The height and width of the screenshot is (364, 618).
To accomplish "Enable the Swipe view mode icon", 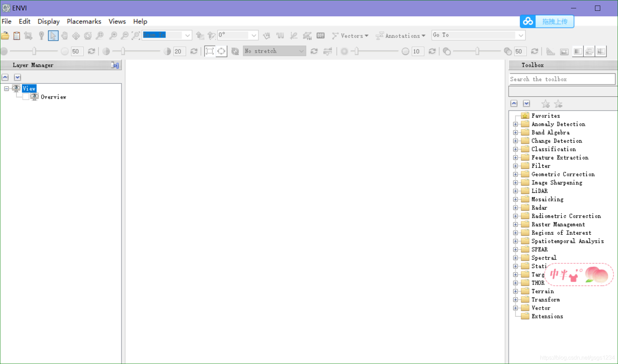I will click(601, 52).
